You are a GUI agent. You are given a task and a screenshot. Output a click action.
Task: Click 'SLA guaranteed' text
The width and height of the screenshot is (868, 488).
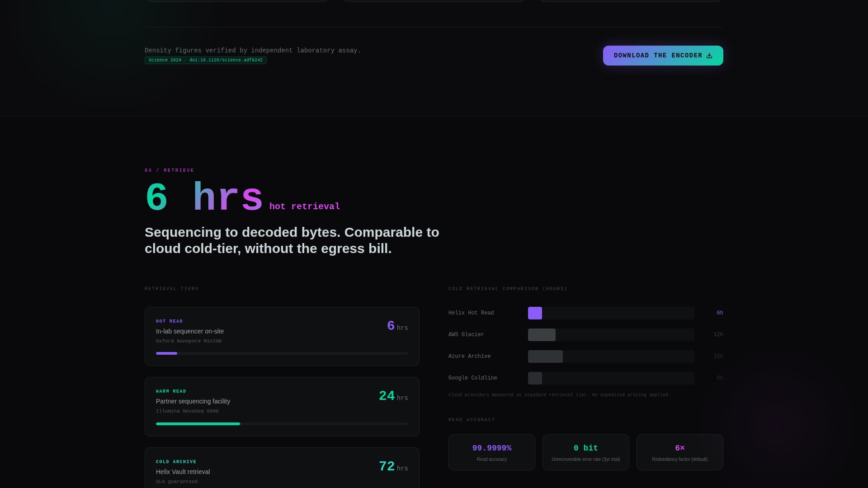(x=177, y=482)
